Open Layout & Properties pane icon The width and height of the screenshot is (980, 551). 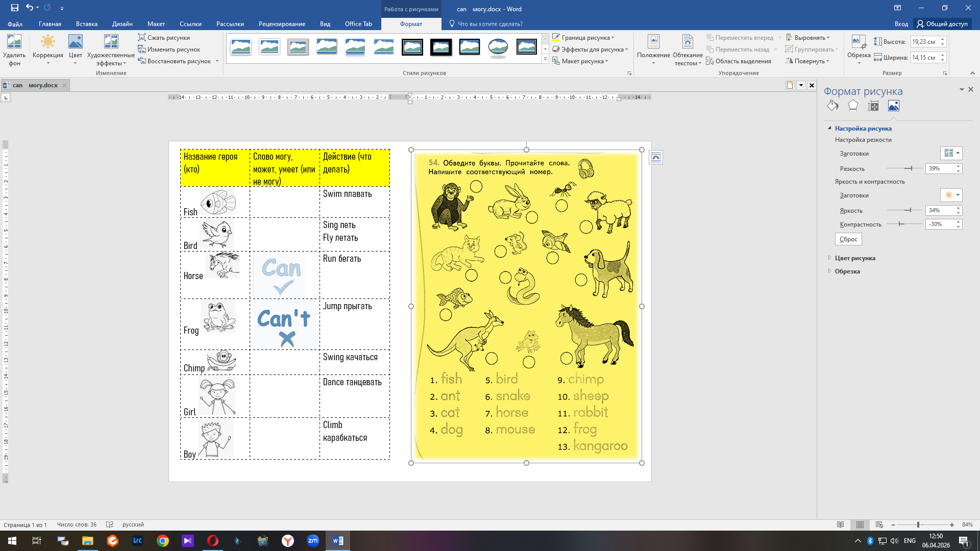click(873, 106)
